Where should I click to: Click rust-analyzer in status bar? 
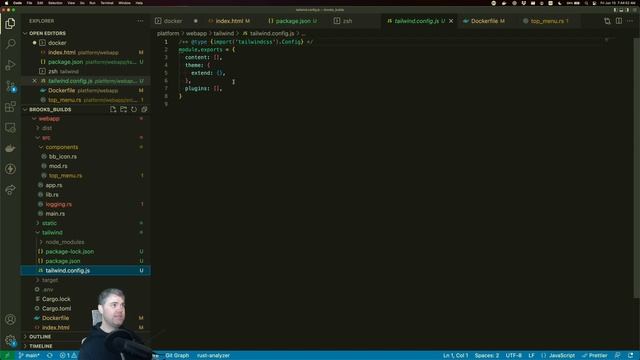[x=213, y=356]
